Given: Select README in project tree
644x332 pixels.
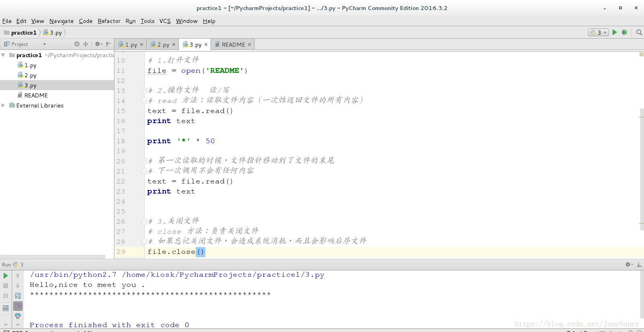Looking at the screenshot, I should (33, 95).
